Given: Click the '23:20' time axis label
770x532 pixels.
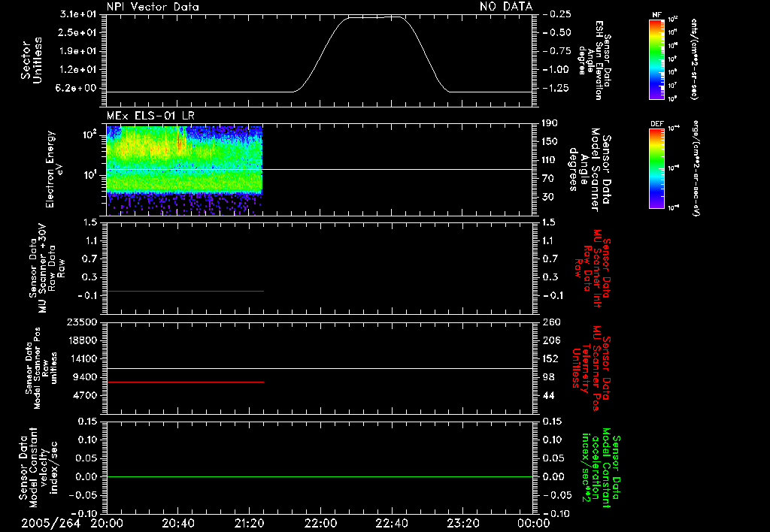Looking at the screenshot, I should point(462,523).
